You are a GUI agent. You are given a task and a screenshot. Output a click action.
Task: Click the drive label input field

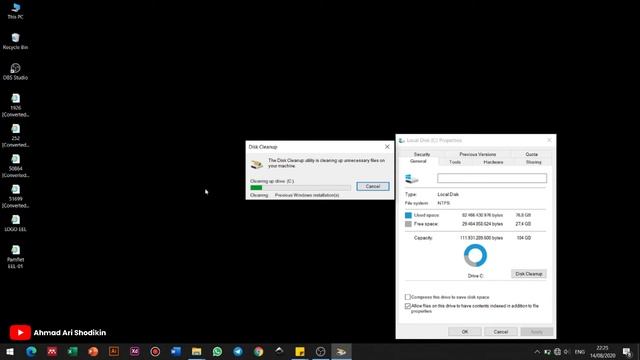point(492,178)
